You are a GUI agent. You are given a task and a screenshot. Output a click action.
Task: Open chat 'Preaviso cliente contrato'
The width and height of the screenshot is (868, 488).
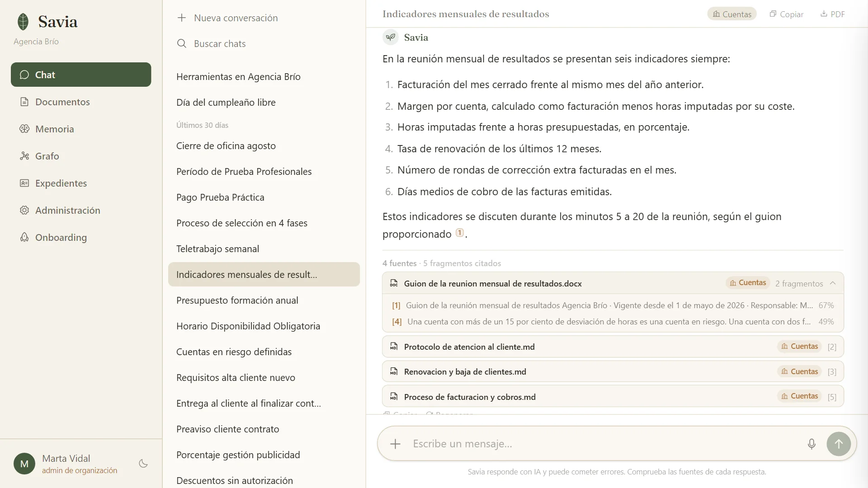pos(264,429)
